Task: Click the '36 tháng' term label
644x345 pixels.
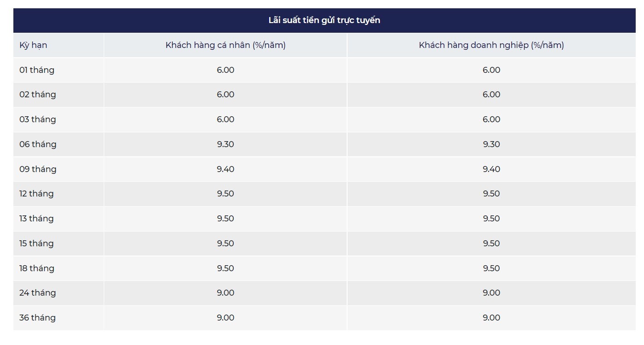Action: coord(37,318)
